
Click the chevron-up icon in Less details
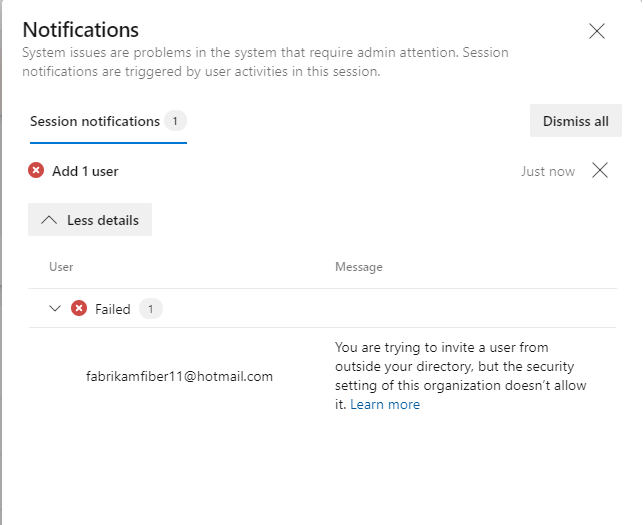(48, 220)
